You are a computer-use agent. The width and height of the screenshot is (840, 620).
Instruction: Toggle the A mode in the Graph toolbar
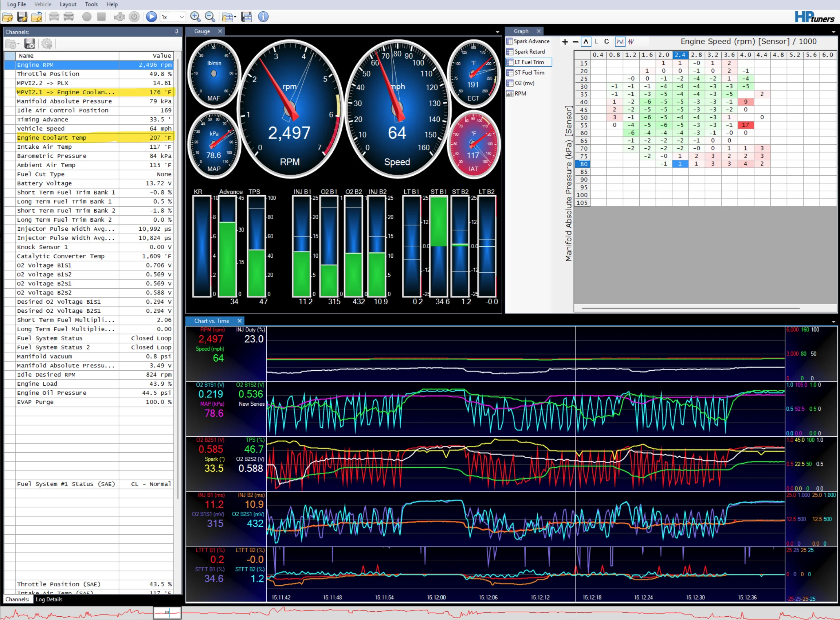(586, 42)
